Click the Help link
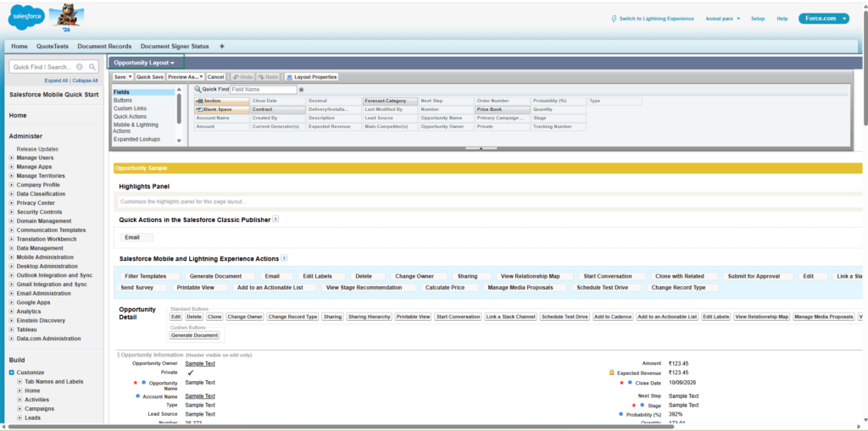Viewport: 868px width, 431px height. click(x=782, y=19)
